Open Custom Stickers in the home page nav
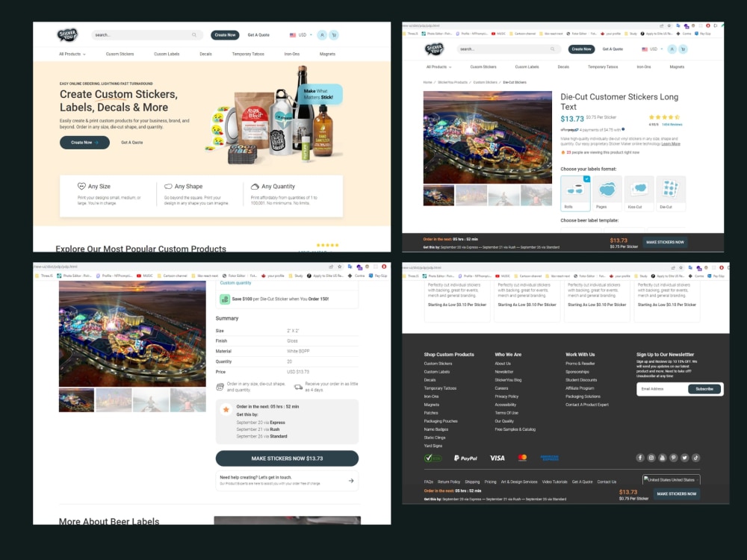Viewport: 747px width, 560px height. click(x=120, y=54)
